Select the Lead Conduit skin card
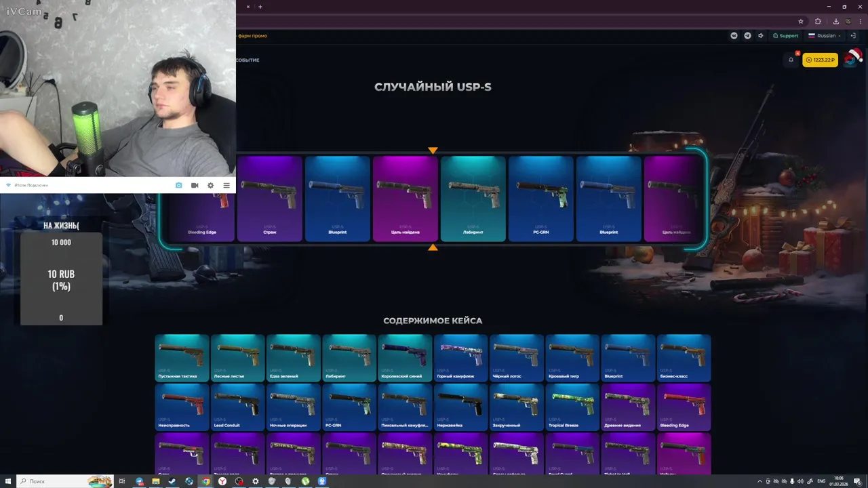The image size is (868, 488). 237,407
